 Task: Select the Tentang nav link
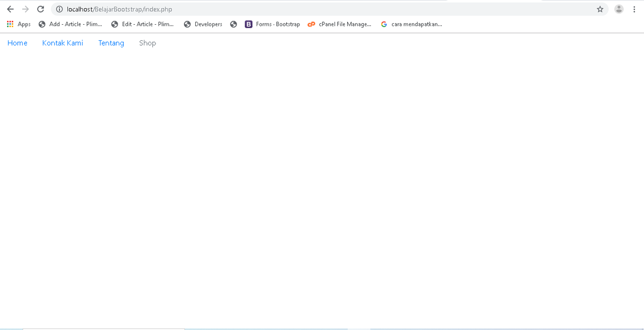(x=111, y=43)
